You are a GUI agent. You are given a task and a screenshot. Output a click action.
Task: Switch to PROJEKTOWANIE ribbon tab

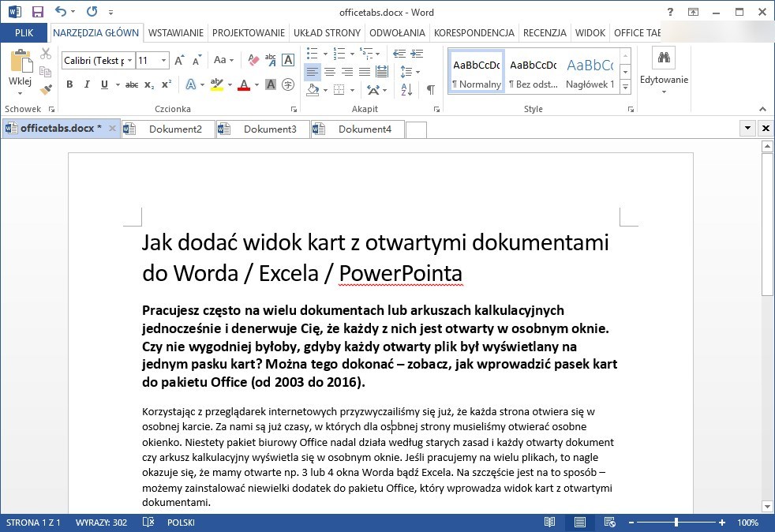point(249,32)
